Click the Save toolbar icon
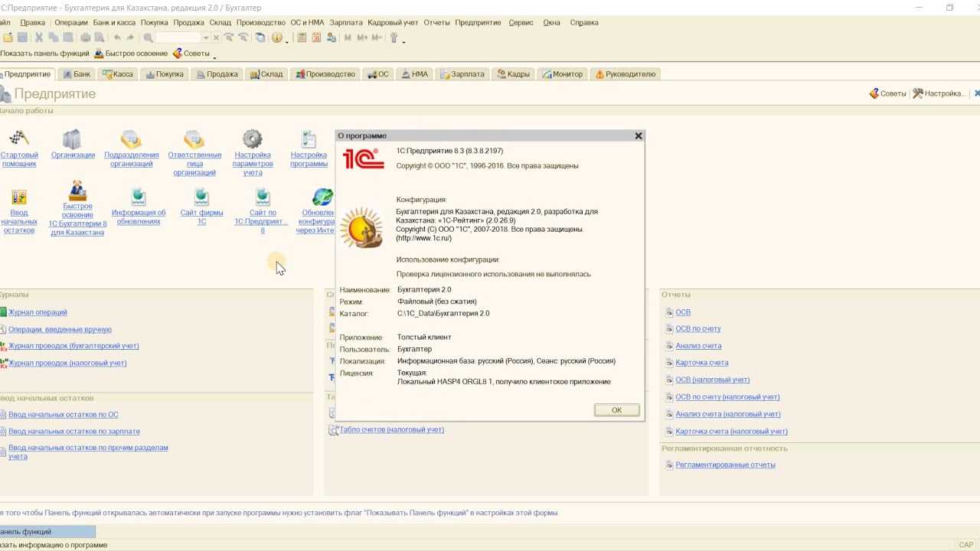 click(x=22, y=37)
